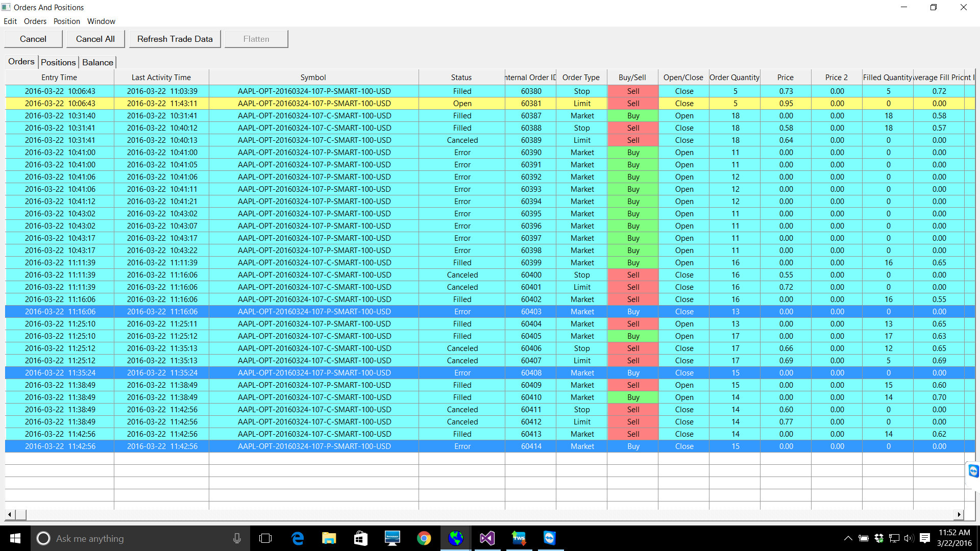Image resolution: width=980 pixels, height=551 pixels.
Task: Switch to the Balance tab
Action: click(x=97, y=62)
